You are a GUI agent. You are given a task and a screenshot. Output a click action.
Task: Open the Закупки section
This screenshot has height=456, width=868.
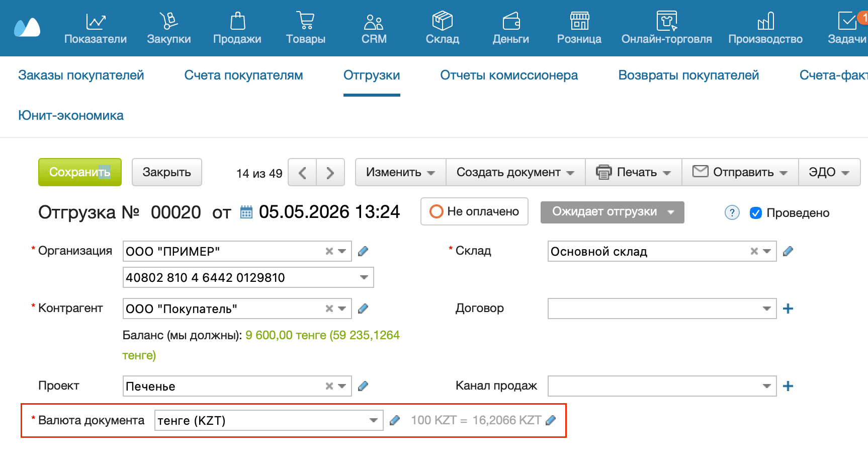click(169, 29)
